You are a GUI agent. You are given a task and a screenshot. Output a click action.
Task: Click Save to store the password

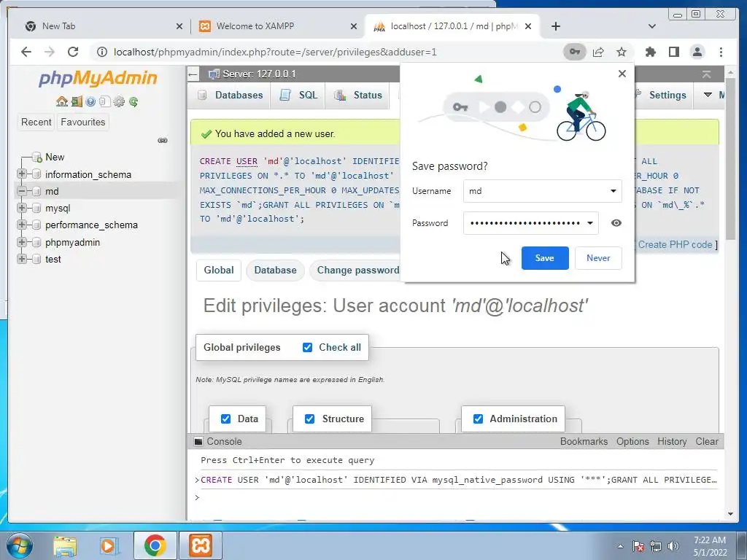click(544, 258)
